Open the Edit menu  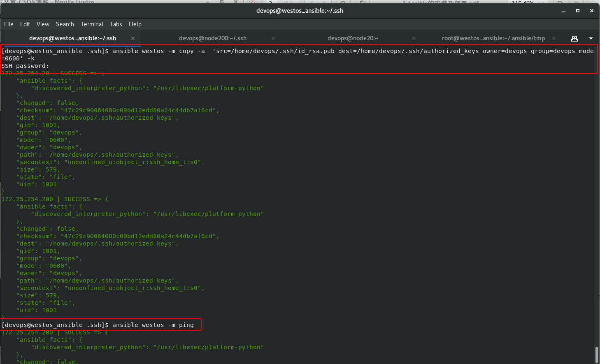pyautogui.click(x=25, y=24)
